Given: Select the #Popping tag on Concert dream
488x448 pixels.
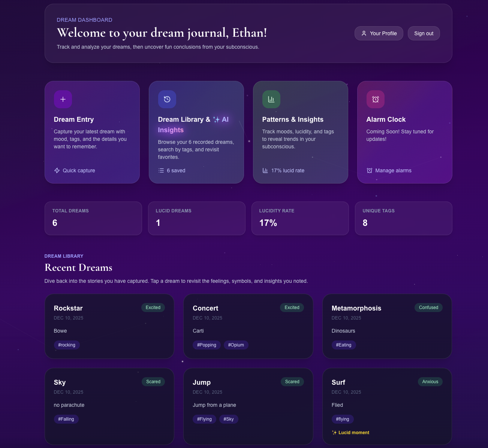Looking at the screenshot, I should tap(207, 345).
